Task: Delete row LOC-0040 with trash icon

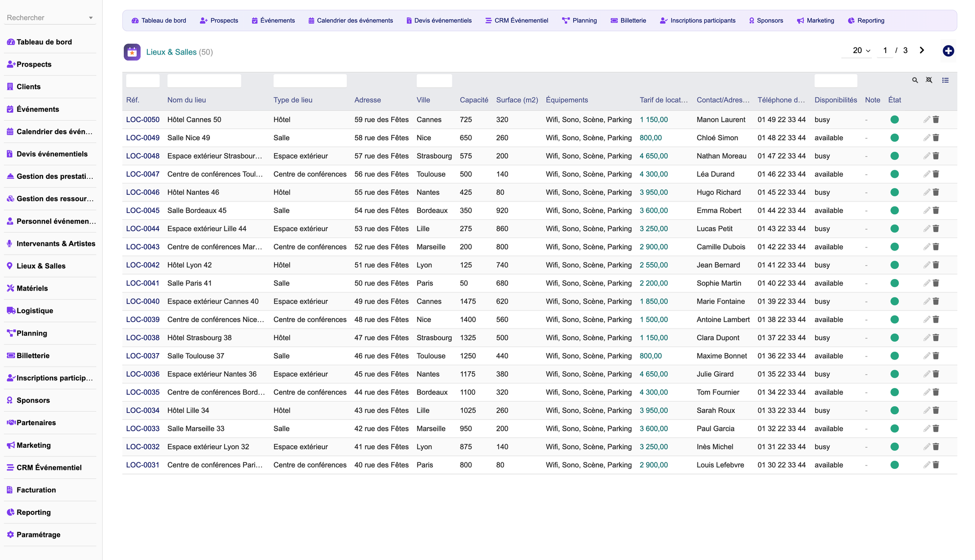Action: click(x=936, y=301)
